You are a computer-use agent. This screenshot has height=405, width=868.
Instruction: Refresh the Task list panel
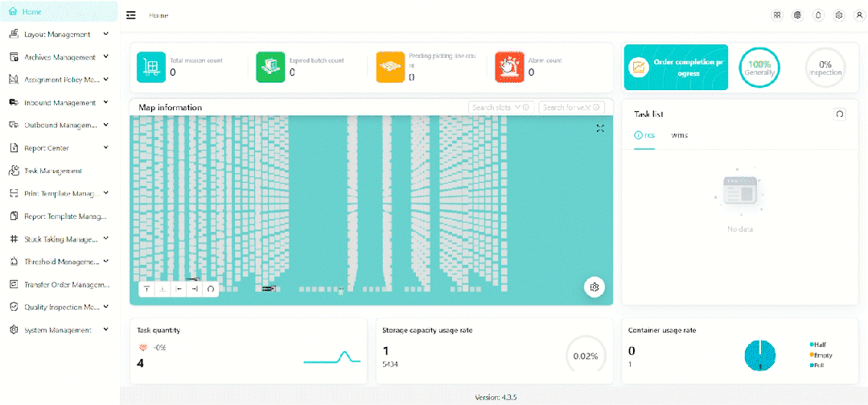pos(840,114)
